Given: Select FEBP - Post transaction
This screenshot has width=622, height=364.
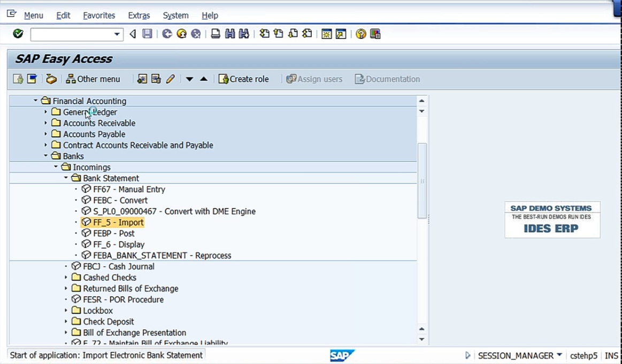Looking at the screenshot, I should click(x=114, y=234).
